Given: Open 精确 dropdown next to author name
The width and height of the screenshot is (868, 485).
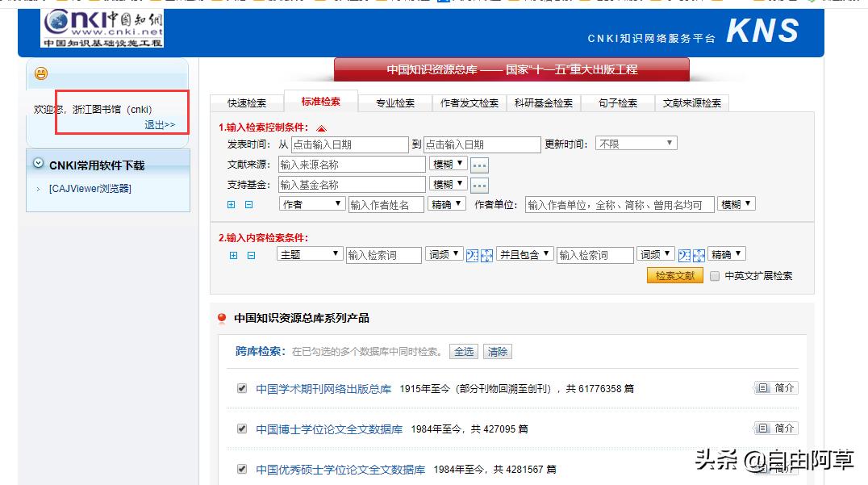Looking at the screenshot, I should click(447, 204).
